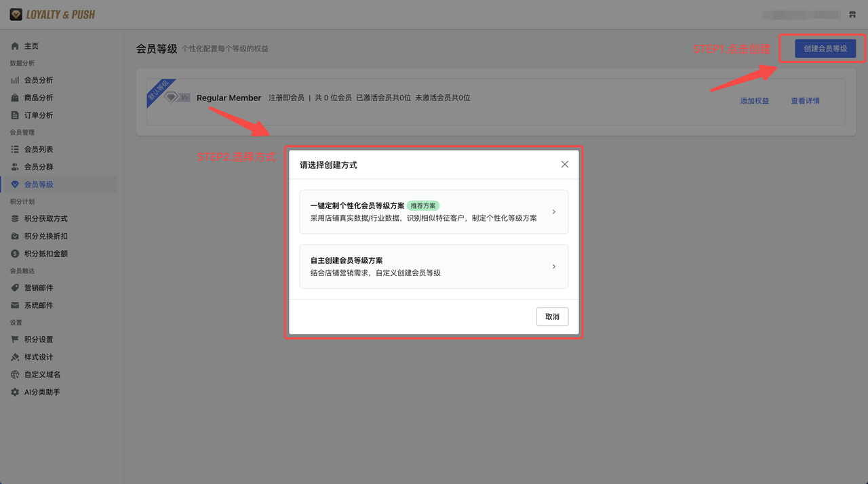Screen dimensions: 868x484
Task: Click the dollar icon for 积分抵扣金额
Action: (x=15, y=254)
